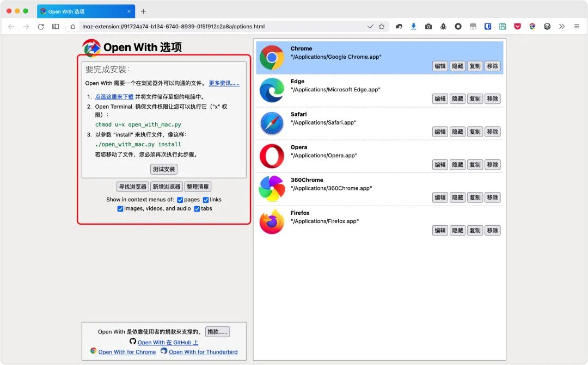Go back with the toolbar back arrow
Screen dimensions: 588x365
pos(11,27)
